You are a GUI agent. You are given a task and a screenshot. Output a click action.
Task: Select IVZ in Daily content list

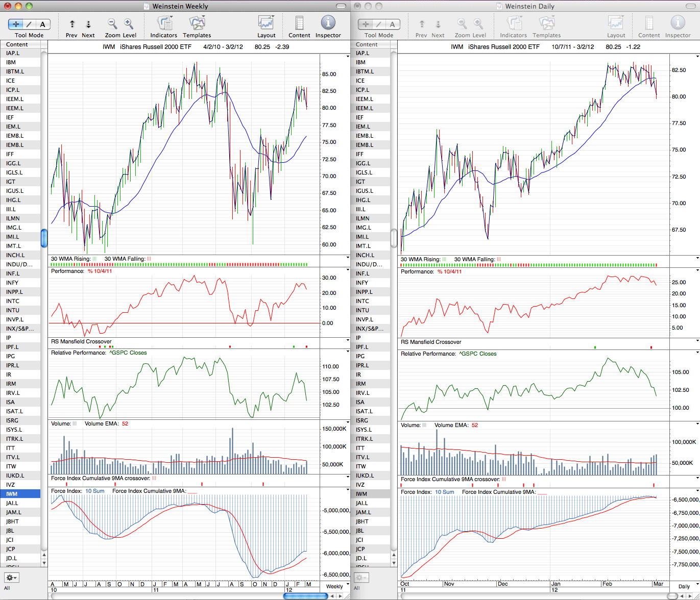pos(370,485)
